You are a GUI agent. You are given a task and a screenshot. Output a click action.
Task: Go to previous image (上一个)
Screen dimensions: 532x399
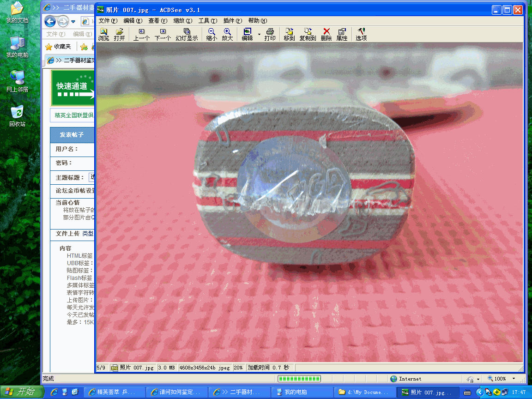[141, 34]
